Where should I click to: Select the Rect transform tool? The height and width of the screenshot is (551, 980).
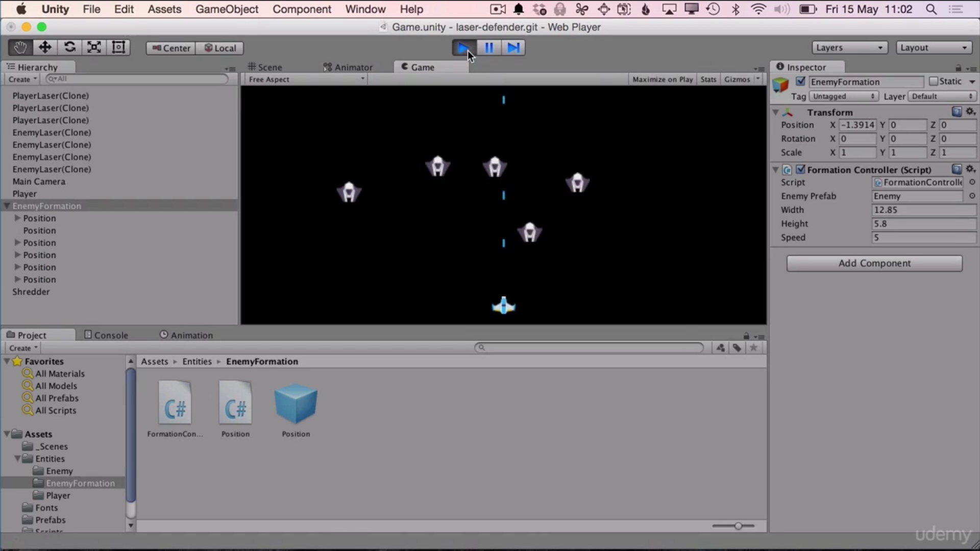coord(118,47)
